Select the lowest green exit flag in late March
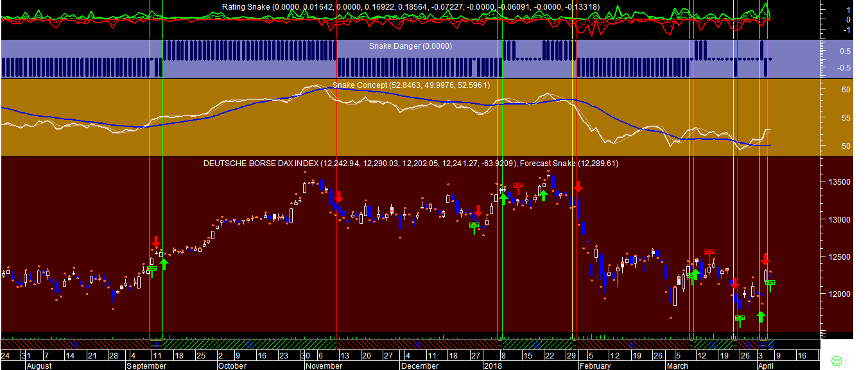 pos(740,319)
